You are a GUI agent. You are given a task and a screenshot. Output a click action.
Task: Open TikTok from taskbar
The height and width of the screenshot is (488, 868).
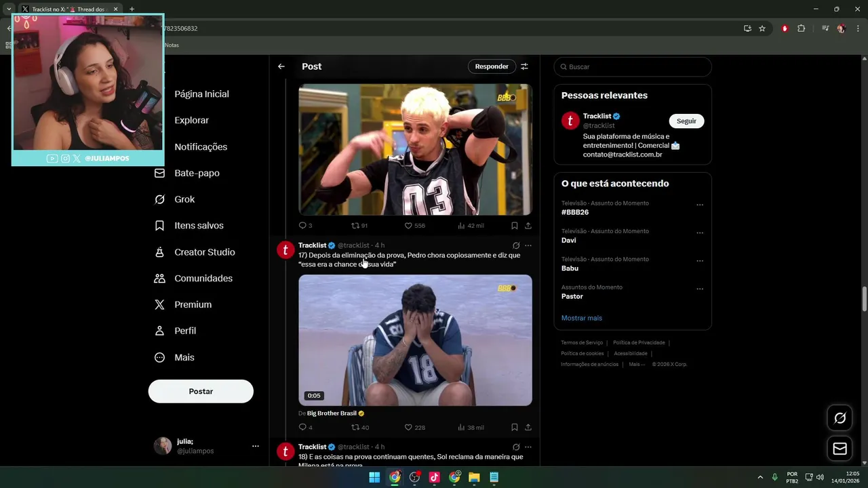click(435, 477)
